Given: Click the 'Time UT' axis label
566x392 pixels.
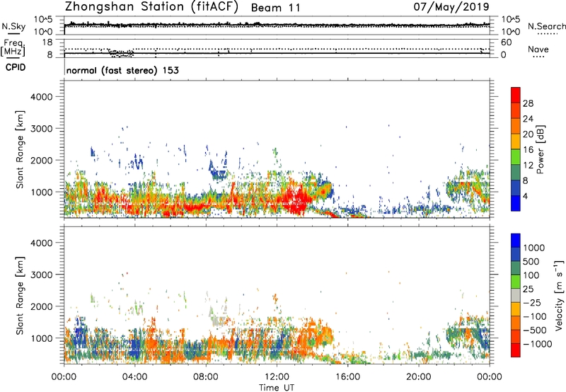Looking at the screenshot, I should 277,387.
